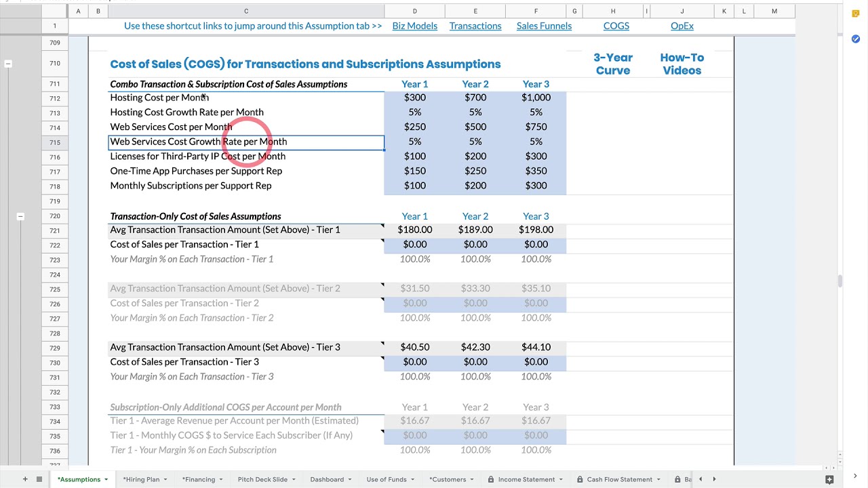Image resolution: width=868 pixels, height=488 pixels.
Task: Open the Income Statement sheet tab
Action: click(526, 480)
